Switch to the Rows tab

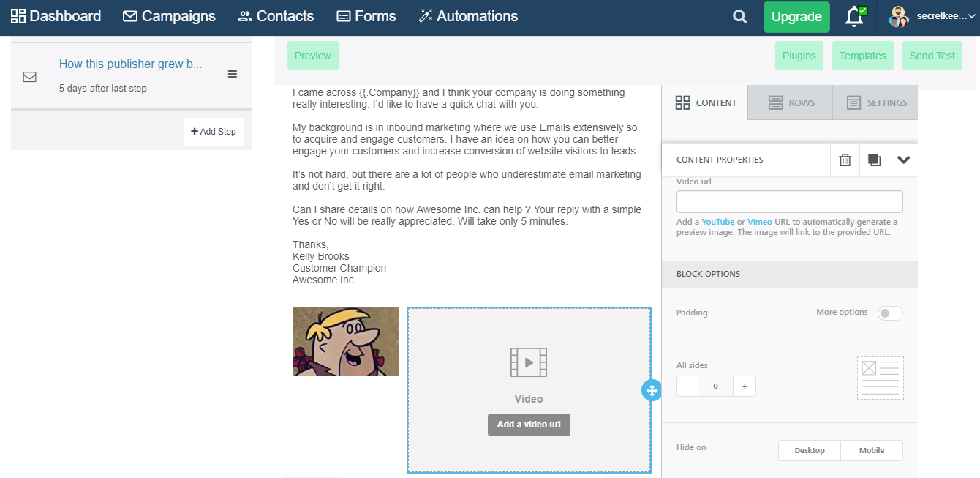click(x=791, y=102)
